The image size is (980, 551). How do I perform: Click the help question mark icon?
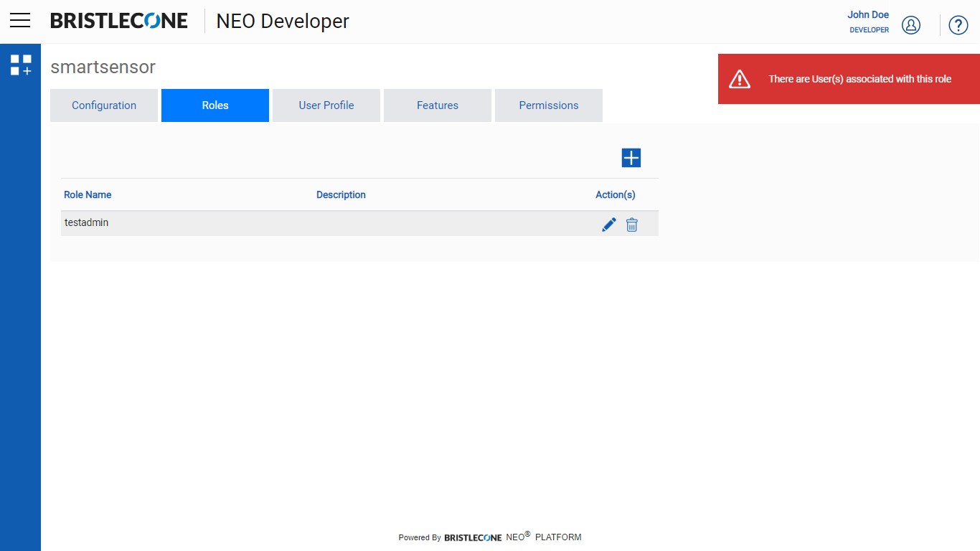pos(958,25)
